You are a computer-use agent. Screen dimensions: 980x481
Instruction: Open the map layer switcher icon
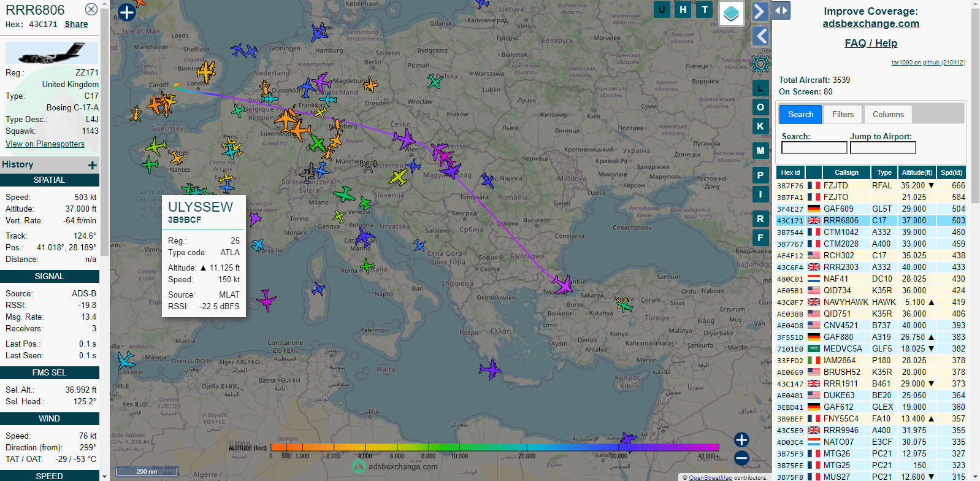[x=731, y=13]
